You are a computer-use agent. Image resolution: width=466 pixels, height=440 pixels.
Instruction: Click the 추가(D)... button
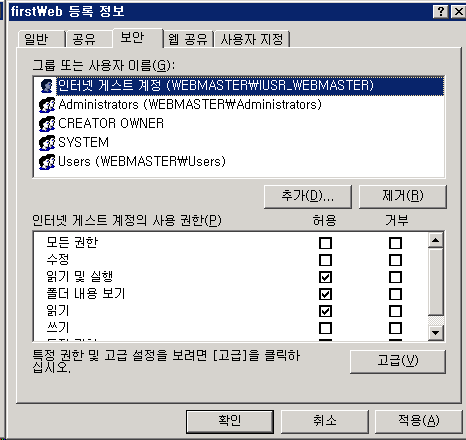(308, 197)
